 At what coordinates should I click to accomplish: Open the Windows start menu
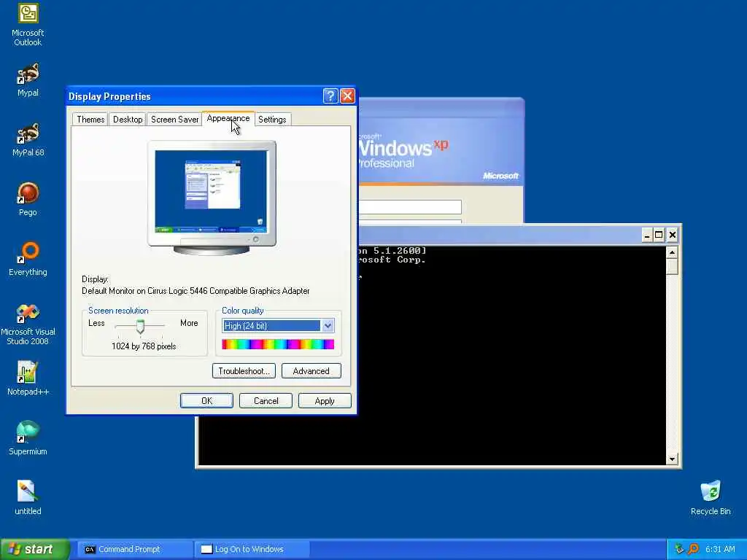click(34, 549)
